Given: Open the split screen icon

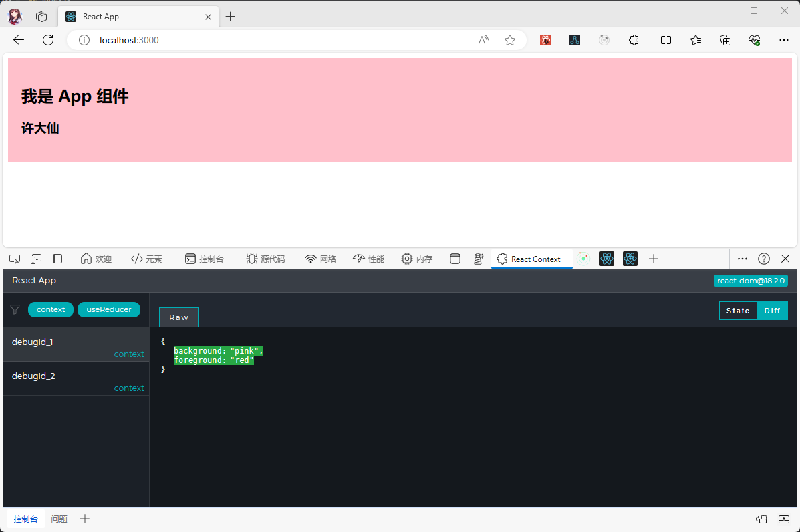Looking at the screenshot, I should tap(666, 40).
